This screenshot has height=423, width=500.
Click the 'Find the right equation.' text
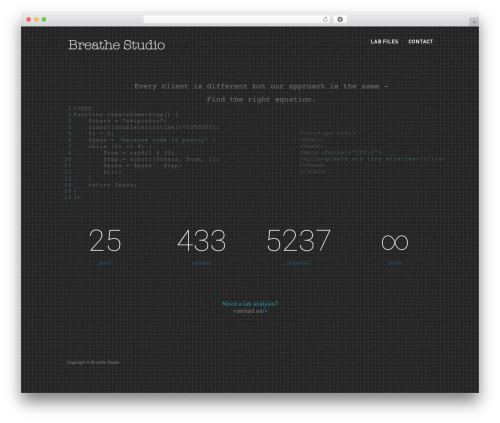point(261,99)
